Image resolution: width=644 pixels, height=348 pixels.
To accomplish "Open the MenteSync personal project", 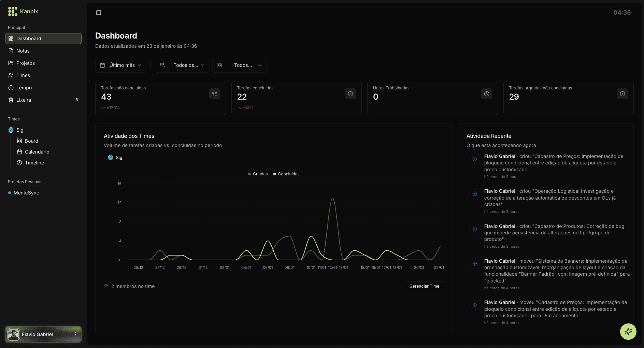I will coord(26,193).
